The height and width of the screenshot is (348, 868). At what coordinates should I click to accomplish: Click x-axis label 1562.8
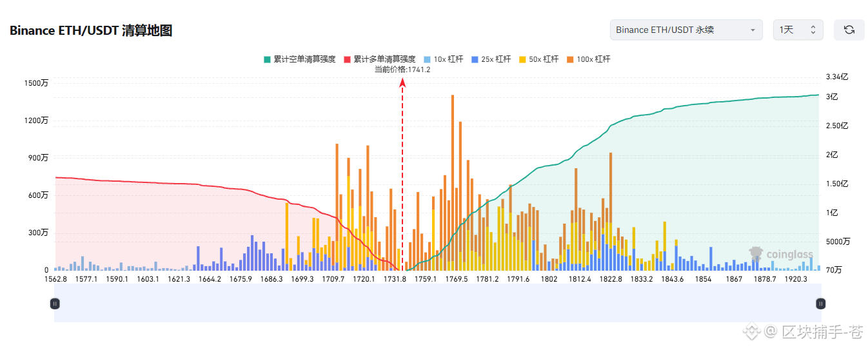(x=55, y=279)
